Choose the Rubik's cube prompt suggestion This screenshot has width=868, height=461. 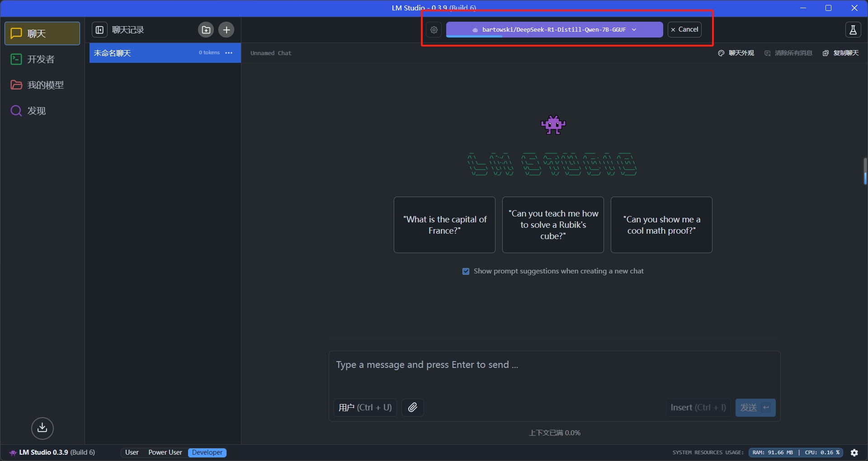[x=553, y=225]
